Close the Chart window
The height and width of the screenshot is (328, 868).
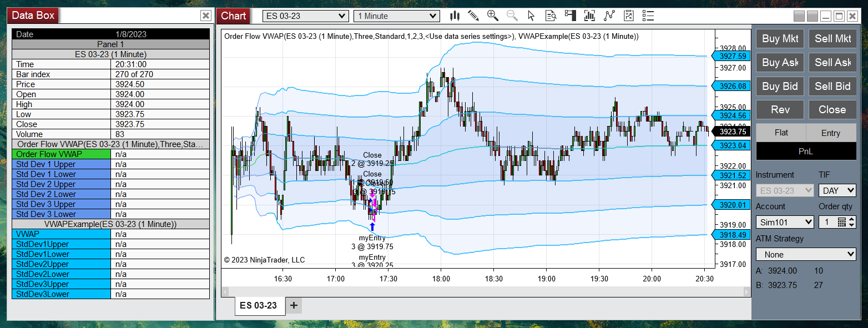tap(851, 16)
